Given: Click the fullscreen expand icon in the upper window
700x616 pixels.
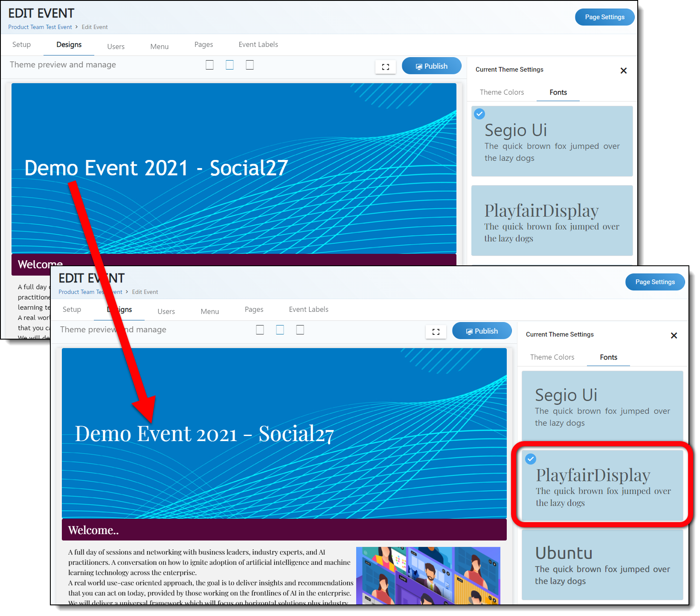Looking at the screenshot, I should point(385,67).
